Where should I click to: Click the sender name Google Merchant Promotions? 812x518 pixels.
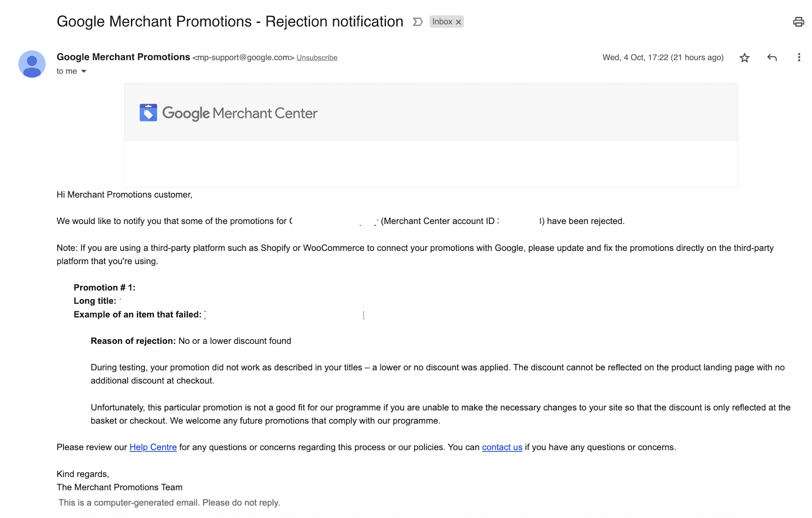123,57
